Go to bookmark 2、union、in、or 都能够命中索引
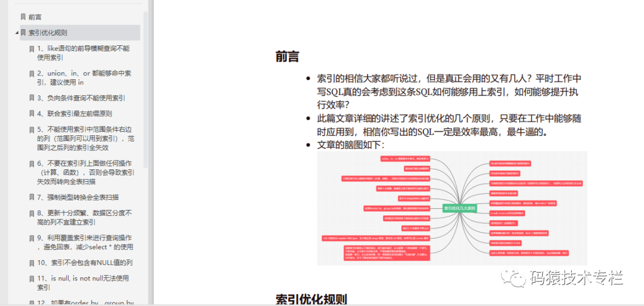The width and height of the screenshot is (644, 306). click(x=84, y=78)
